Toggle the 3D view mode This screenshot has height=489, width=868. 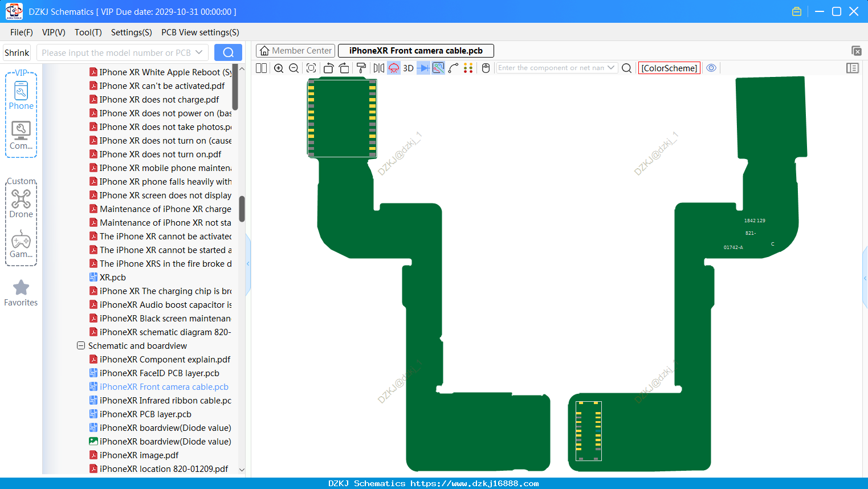point(408,68)
